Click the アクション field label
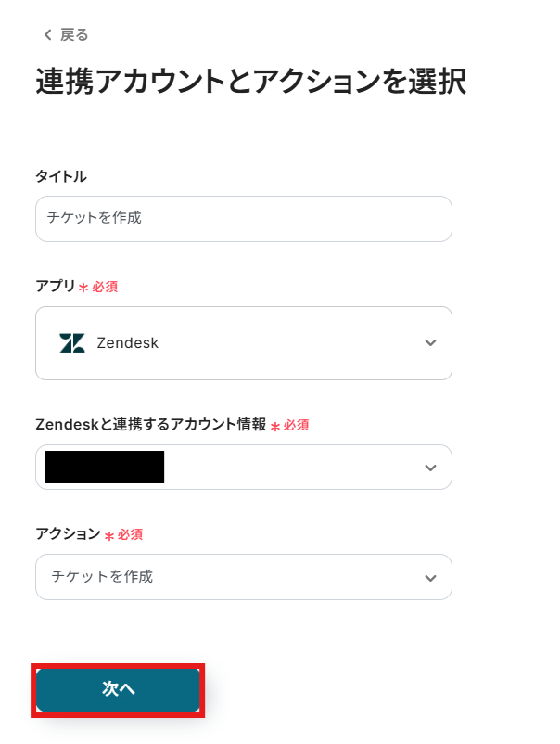The height and width of the screenshot is (744, 560). pyautogui.click(x=68, y=534)
